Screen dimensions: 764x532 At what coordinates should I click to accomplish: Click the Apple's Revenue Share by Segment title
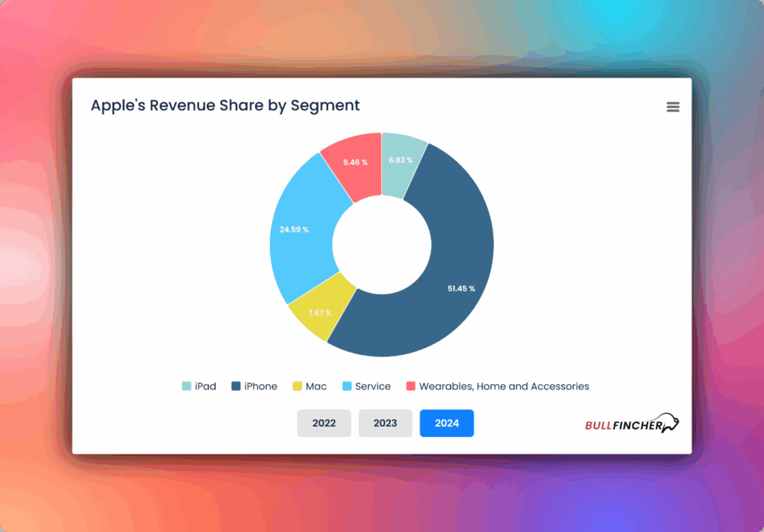pos(225,105)
